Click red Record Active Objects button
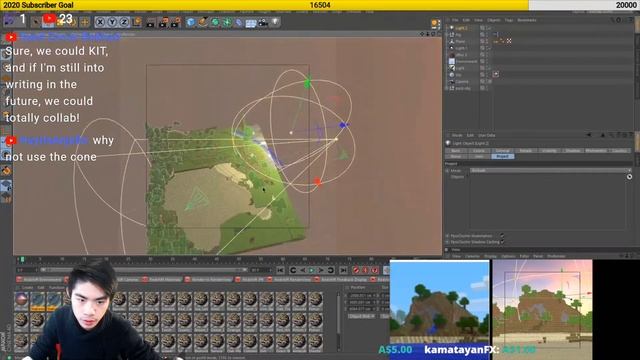This screenshot has height=360, width=640. 356,270
